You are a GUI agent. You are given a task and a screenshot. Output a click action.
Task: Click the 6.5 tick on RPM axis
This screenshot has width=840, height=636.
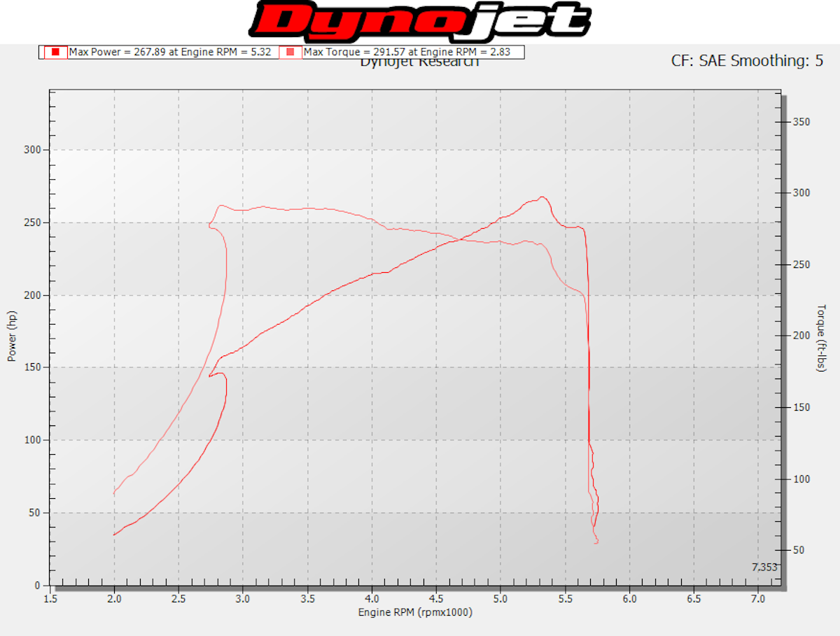pyautogui.click(x=694, y=599)
